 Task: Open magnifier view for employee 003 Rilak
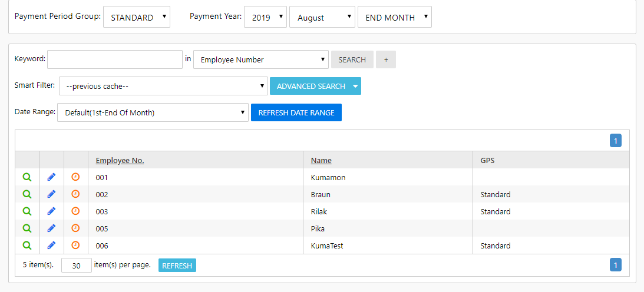(27, 211)
